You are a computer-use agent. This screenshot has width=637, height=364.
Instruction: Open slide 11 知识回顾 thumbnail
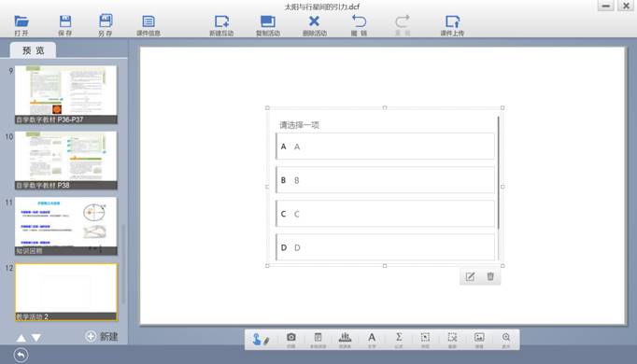[x=66, y=226]
